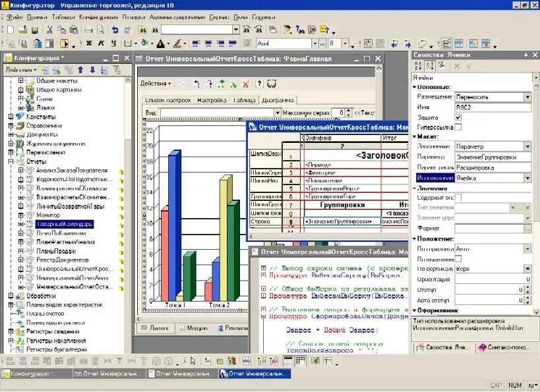Viewport: 540px width, 392px height.
Task: Open the Файл menu
Action: coord(15,17)
